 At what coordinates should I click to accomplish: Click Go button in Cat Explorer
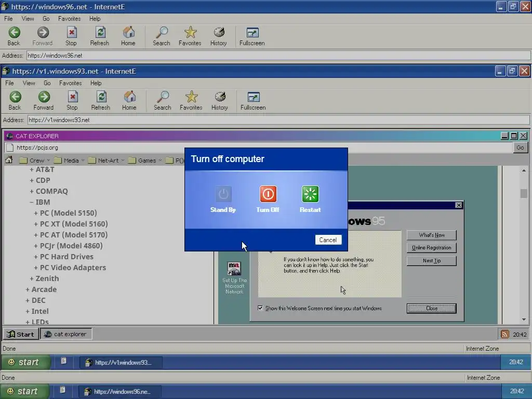pos(520,148)
